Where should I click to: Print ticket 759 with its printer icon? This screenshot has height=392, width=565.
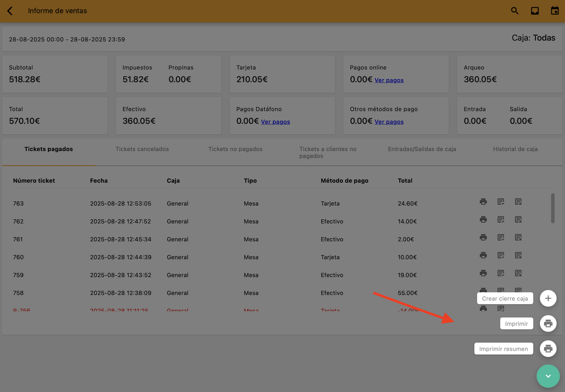point(483,273)
